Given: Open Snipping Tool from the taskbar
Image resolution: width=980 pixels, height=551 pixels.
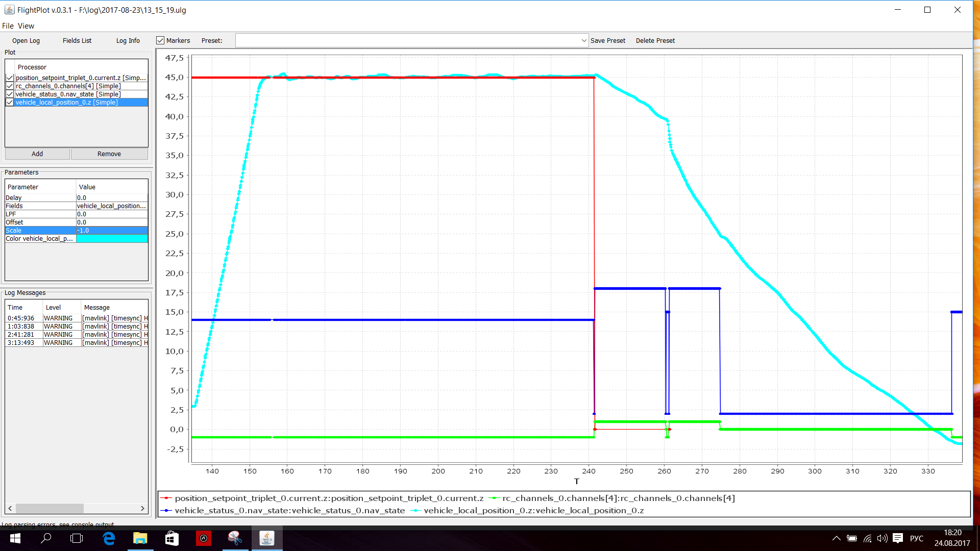Looking at the screenshot, I should coord(235,538).
